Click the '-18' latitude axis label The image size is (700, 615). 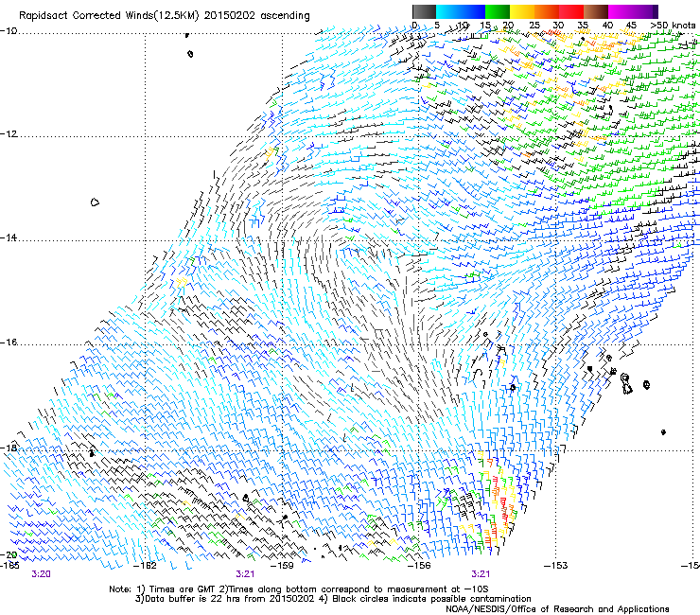9,448
